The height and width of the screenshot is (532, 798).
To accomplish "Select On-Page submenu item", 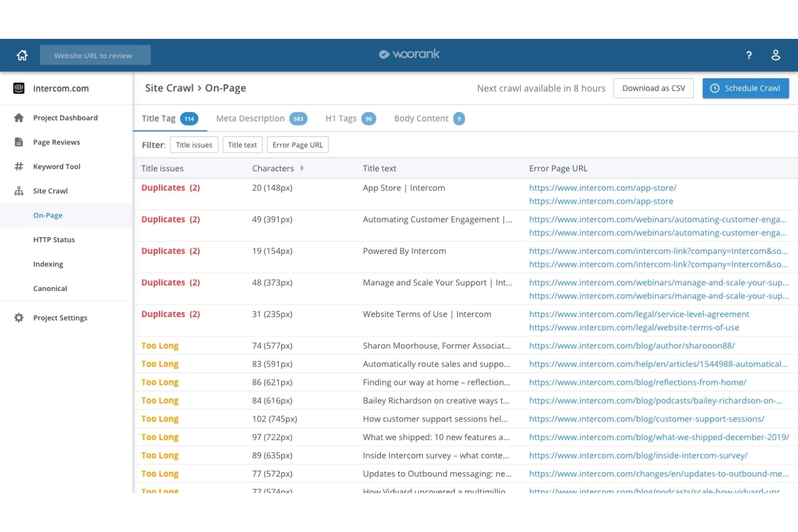I will (x=48, y=215).
